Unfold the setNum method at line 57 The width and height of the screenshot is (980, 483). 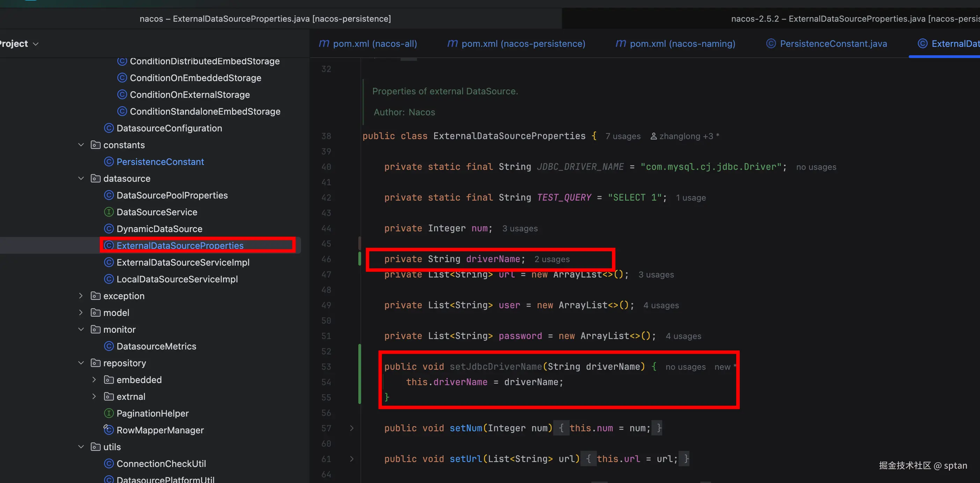tap(351, 428)
